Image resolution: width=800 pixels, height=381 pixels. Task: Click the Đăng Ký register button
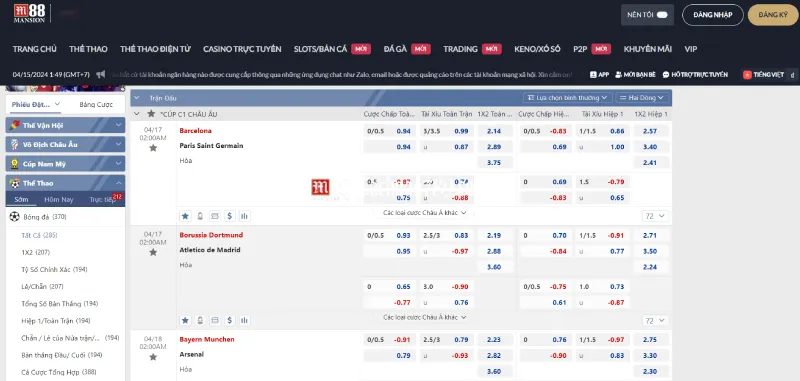773,15
